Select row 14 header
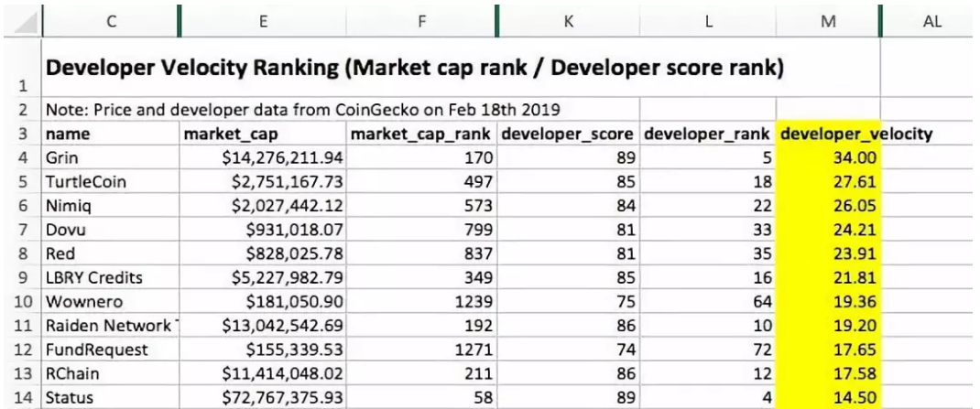The width and height of the screenshot is (980, 409). point(24,397)
